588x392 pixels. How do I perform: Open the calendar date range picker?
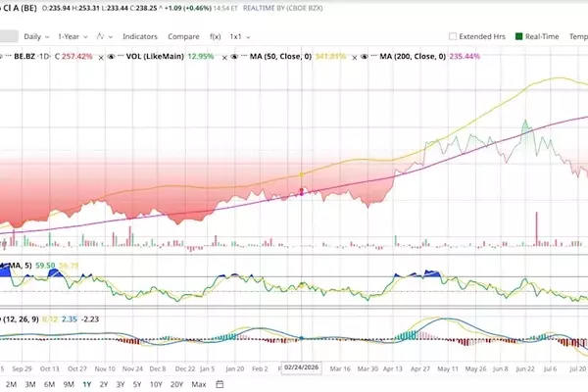coord(220,384)
